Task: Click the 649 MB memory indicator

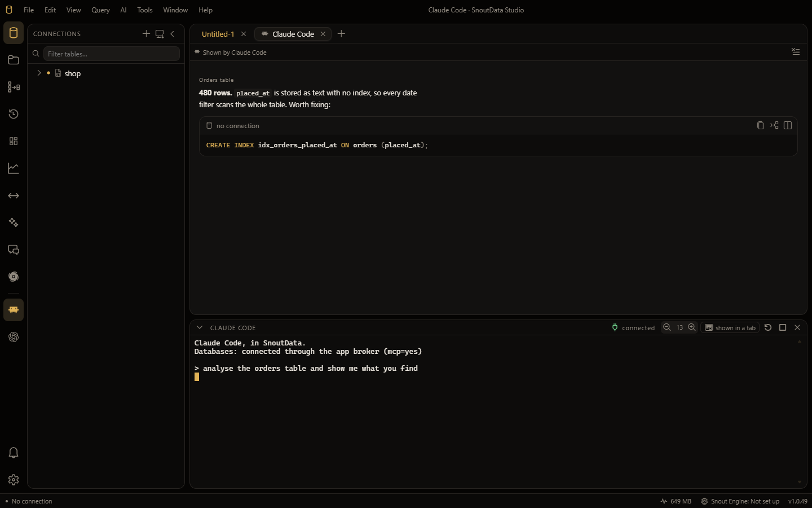Action: (676, 501)
